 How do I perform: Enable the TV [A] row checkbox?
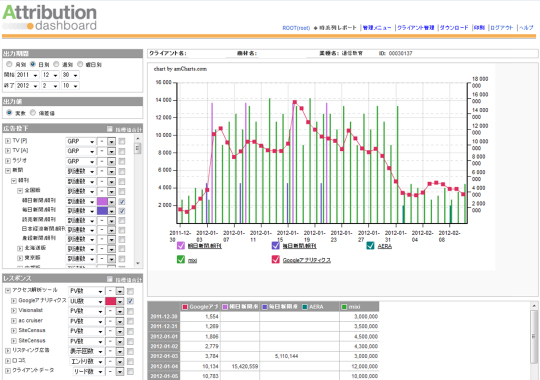coord(122,151)
